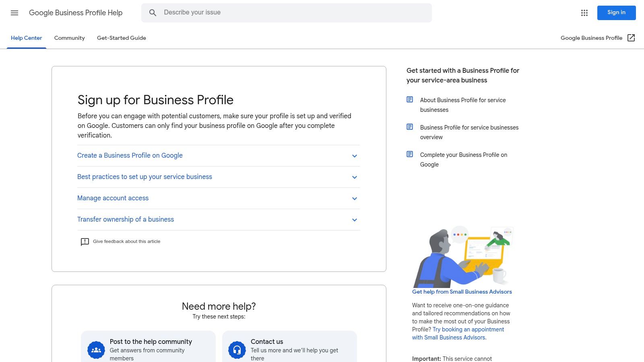Open Post to the help community card
This screenshot has height=362, width=644.
click(x=148, y=346)
